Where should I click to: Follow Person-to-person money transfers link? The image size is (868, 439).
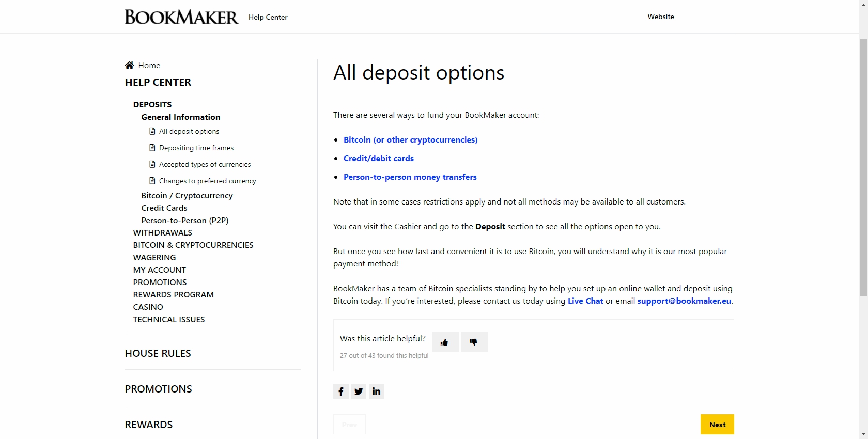click(410, 177)
